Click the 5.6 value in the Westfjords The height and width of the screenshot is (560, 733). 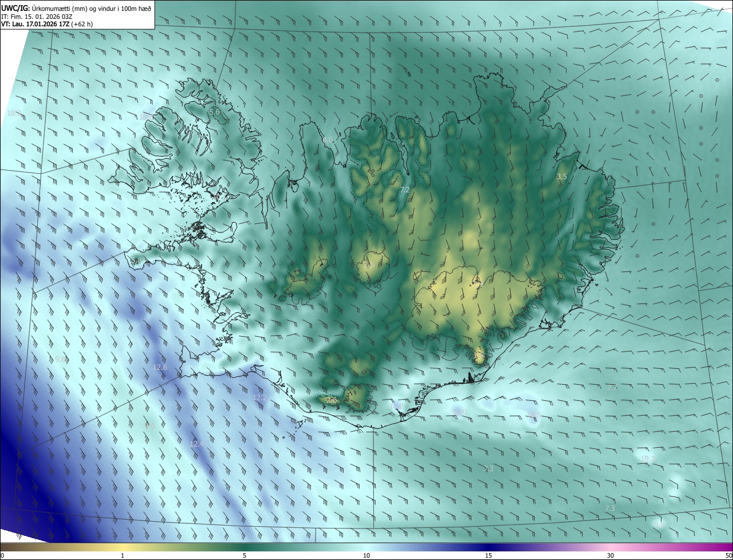(214, 112)
